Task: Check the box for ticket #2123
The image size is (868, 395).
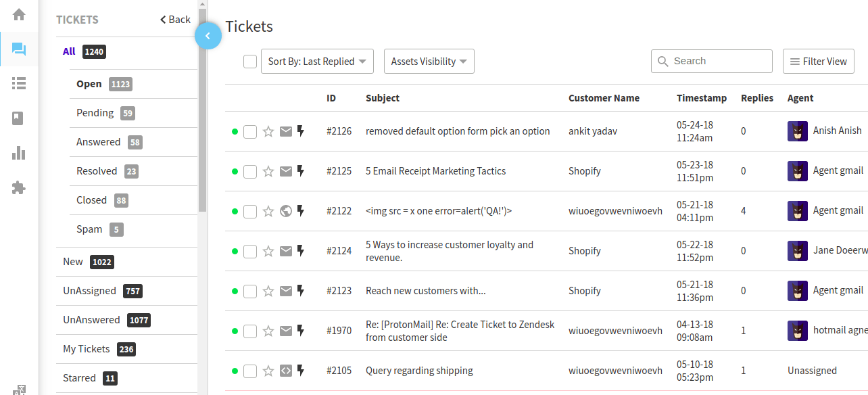Action: click(x=250, y=291)
